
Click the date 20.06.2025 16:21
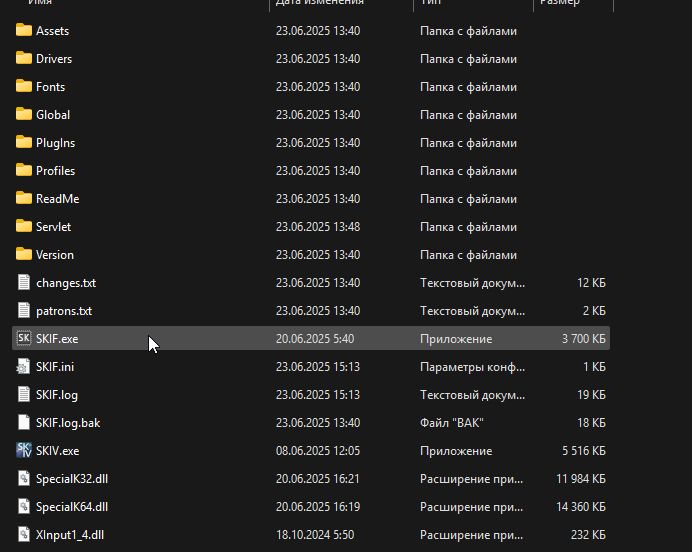pyautogui.click(x=318, y=479)
